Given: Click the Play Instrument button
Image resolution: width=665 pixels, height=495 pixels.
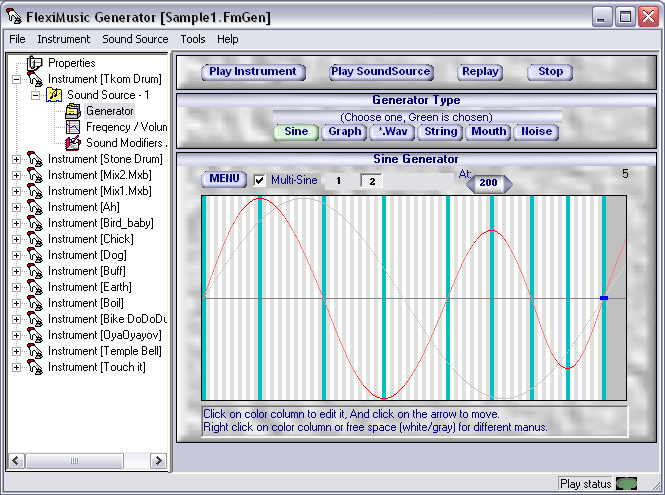Looking at the screenshot, I should [253, 72].
